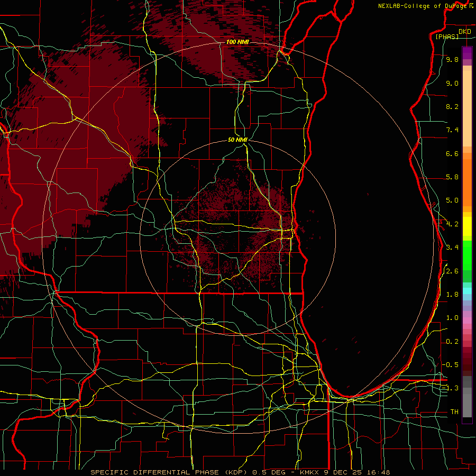
Task: Click the 100 NMI range ring label
Action: click(237, 42)
